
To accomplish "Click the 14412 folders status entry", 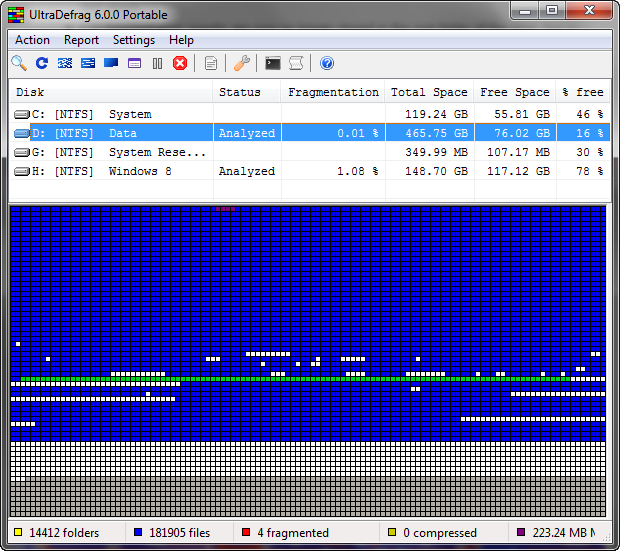I will click(x=64, y=532).
